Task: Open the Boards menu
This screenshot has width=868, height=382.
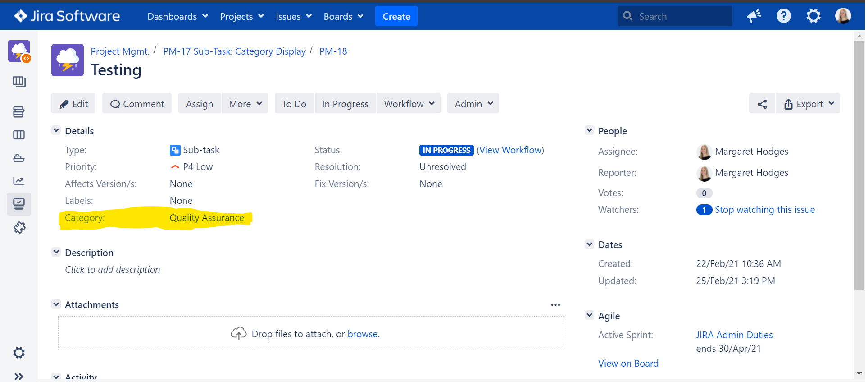Action: (x=344, y=17)
